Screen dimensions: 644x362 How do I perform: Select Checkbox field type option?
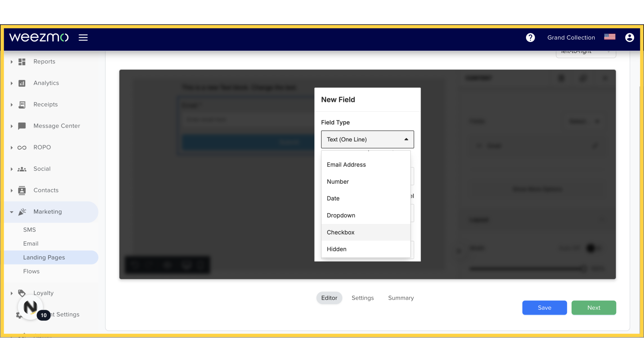click(x=340, y=232)
